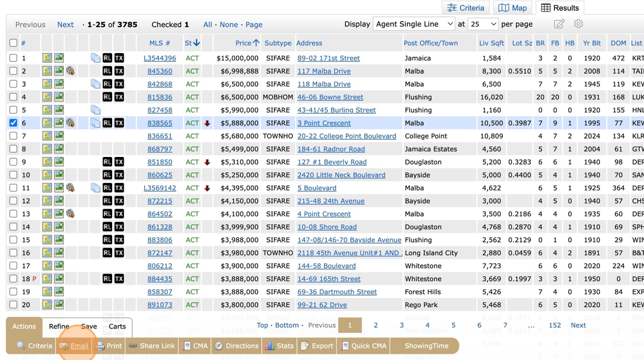The height and width of the screenshot is (360, 644).
Task: Check the checkbox for listing row 3
Action: pyautogui.click(x=13, y=84)
